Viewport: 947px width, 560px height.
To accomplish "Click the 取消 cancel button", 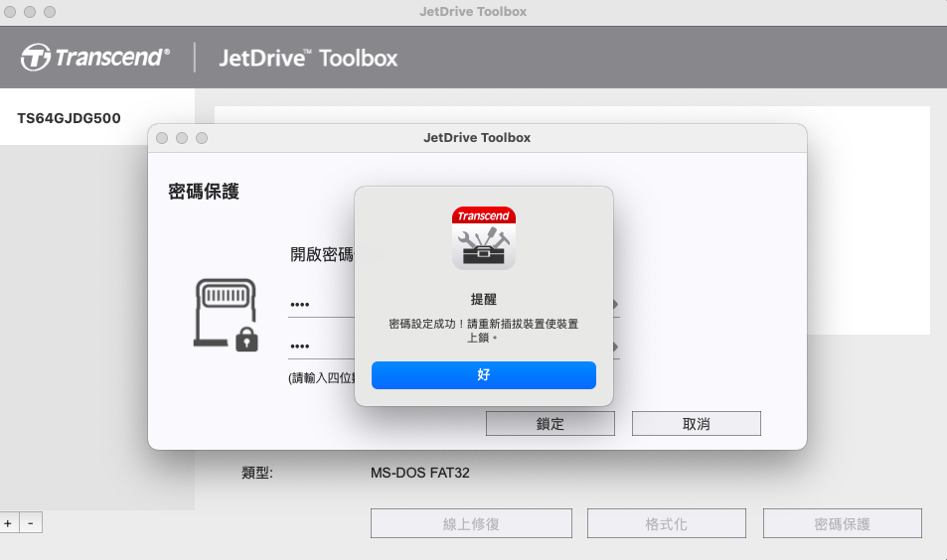I will 696,424.
